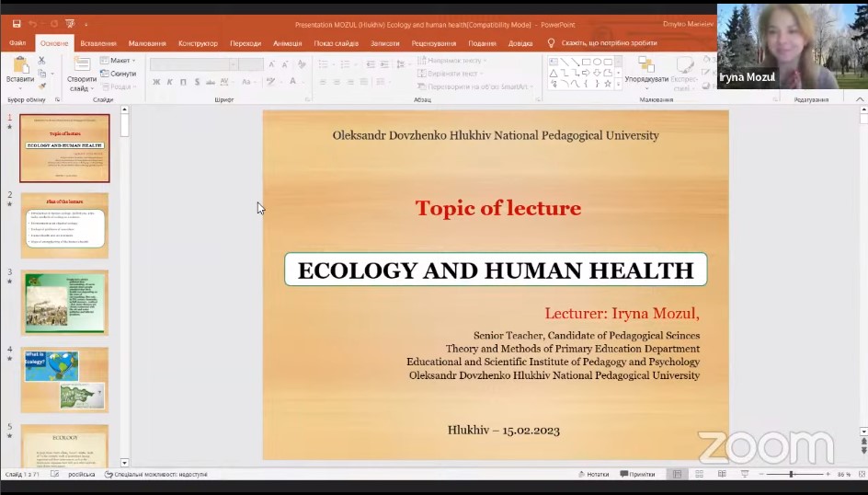Click the Нотатки notes button in status bar
This screenshot has height=495, width=868.
pos(593,475)
